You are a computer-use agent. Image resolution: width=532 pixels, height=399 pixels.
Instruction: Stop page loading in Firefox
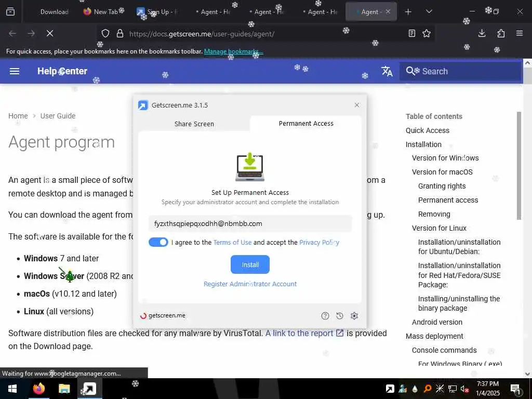(50, 33)
